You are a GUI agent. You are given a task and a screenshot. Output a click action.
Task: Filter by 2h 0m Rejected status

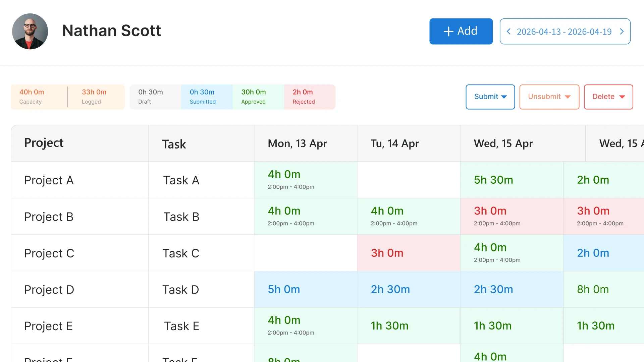(x=310, y=97)
